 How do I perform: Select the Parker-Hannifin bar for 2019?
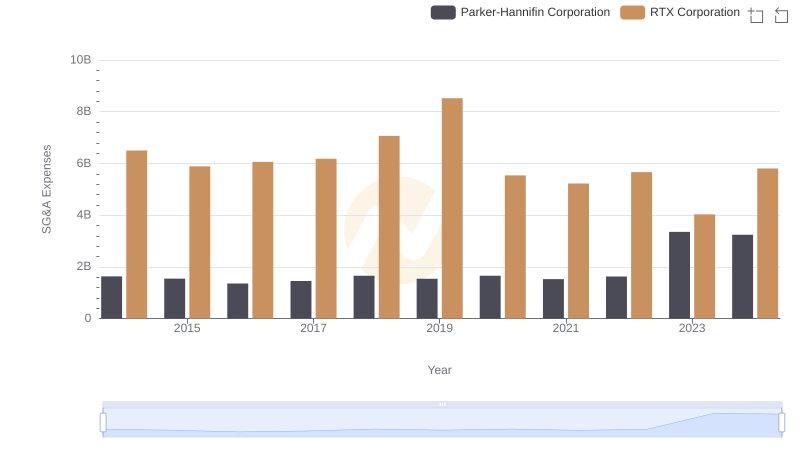pyautogui.click(x=427, y=298)
